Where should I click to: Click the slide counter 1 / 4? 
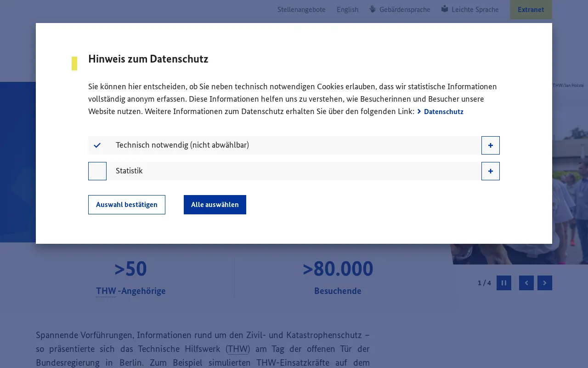[x=484, y=283]
